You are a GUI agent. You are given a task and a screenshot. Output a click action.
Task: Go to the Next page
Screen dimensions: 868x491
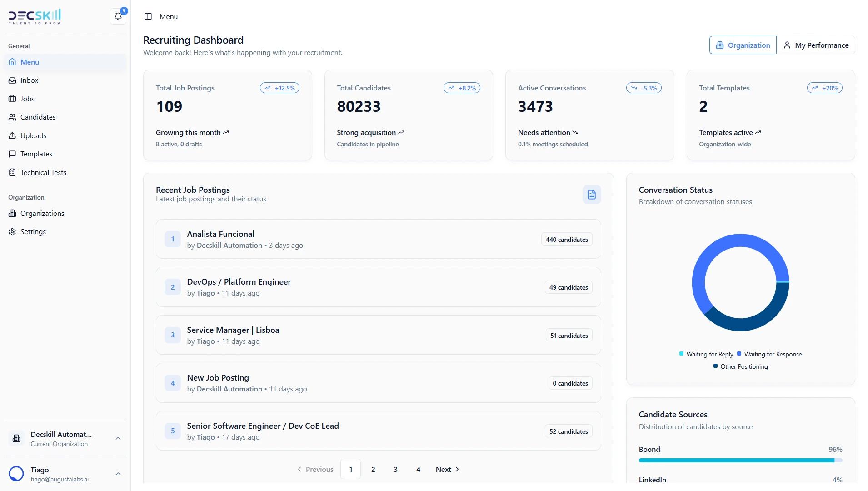click(x=448, y=469)
